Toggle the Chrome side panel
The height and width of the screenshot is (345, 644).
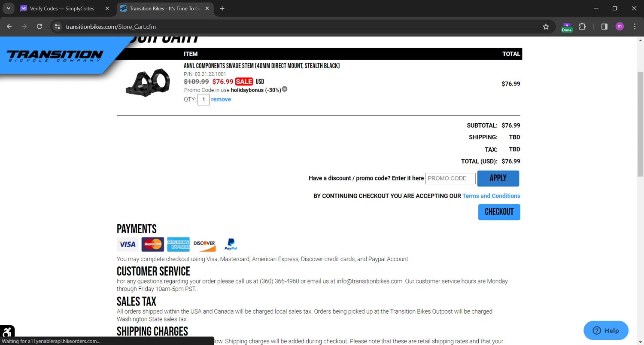(x=605, y=27)
